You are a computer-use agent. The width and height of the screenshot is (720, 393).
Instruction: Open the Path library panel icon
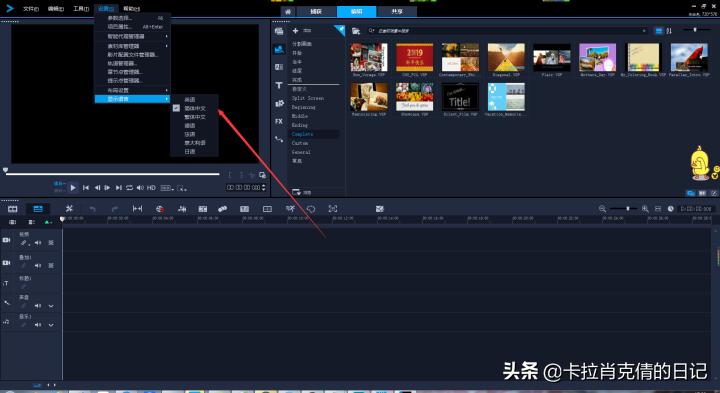(279, 139)
